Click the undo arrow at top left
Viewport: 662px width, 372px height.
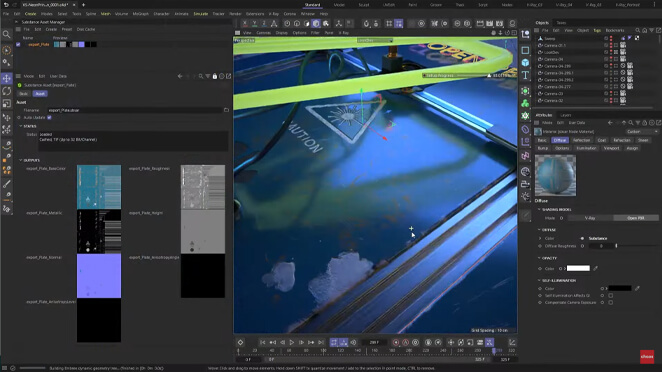tap(6, 5)
